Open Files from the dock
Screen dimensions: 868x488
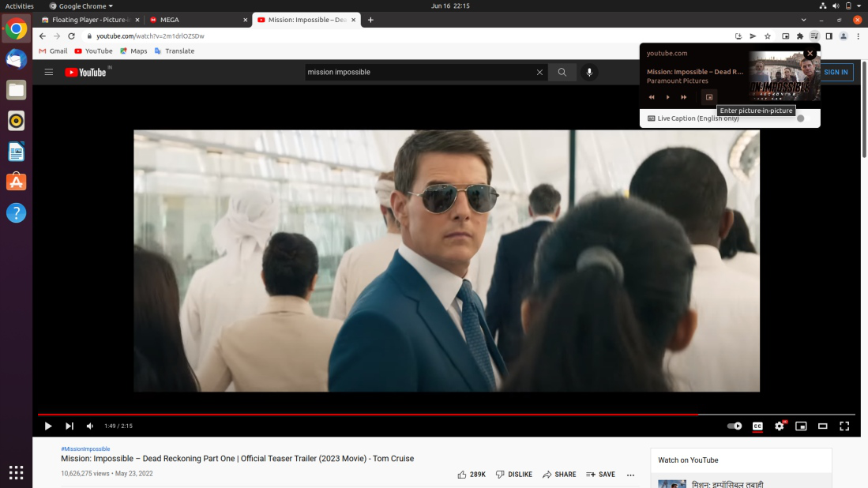pos(16,90)
